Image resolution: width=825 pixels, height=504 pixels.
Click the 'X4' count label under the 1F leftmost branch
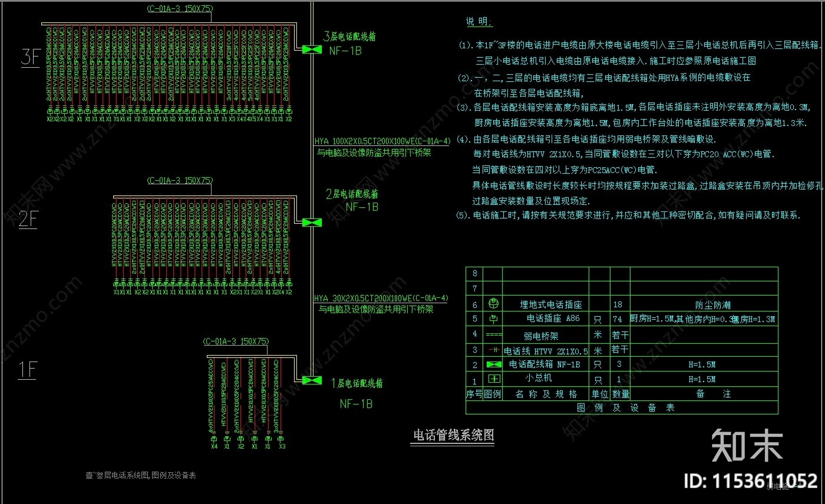pos(213,446)
